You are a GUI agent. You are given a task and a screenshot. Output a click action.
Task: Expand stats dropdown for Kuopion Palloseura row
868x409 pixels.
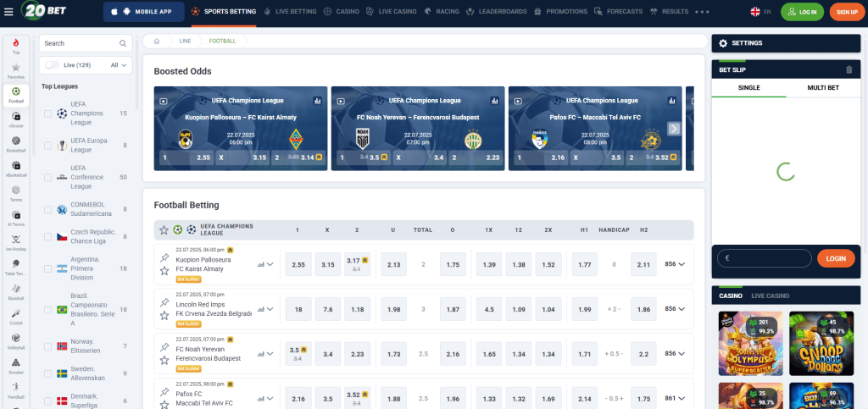pyautogui.click(x=265, y=264)
